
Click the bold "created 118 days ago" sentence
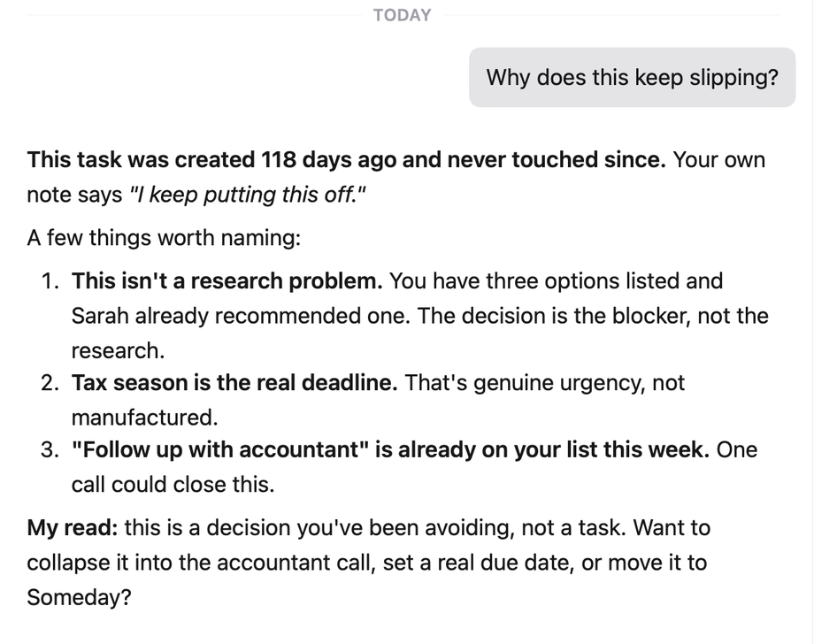[x=346, y=159]
